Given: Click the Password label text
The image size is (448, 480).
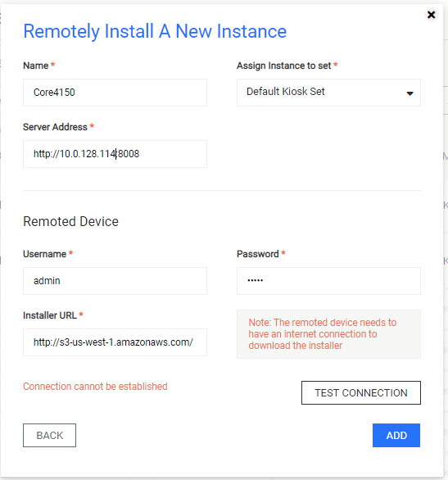Looking at the screenshot, I should tap(258, 254).
